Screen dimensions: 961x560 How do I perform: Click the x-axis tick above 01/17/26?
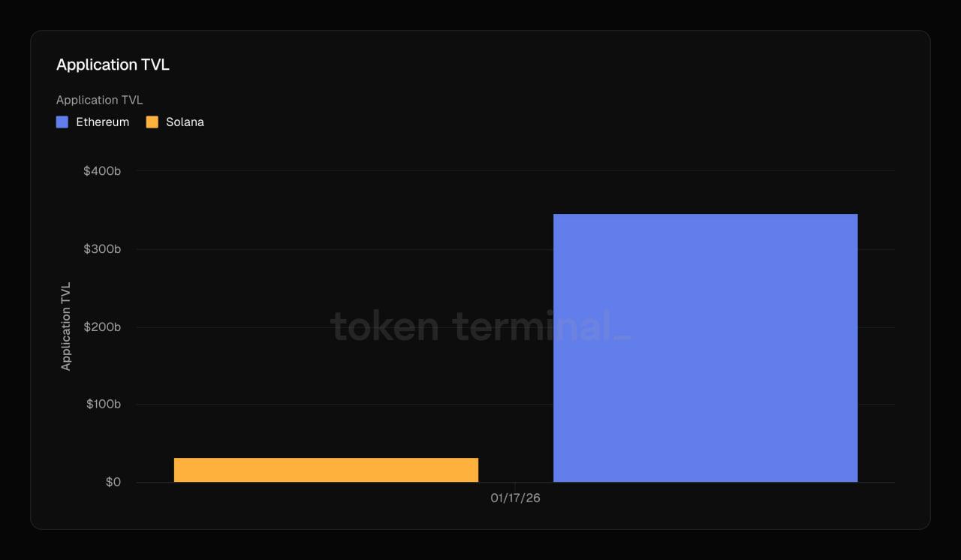click(x=515, y=486)
